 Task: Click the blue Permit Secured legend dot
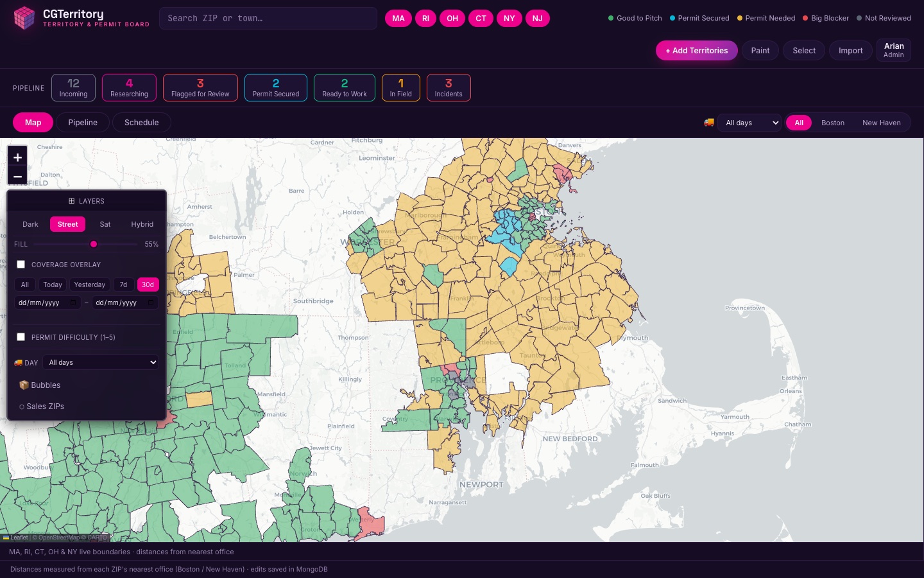[x=672, y=18]
